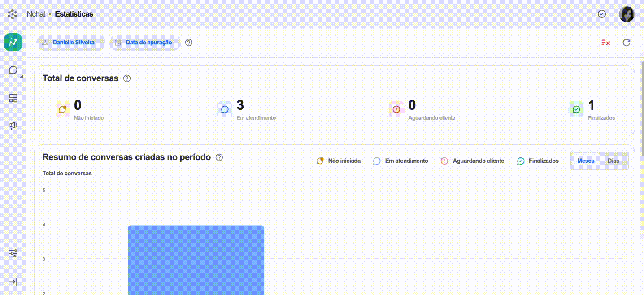Open the Danielle Silveira user filter
Screen dimensions: 644x295
tap(70, 43)
